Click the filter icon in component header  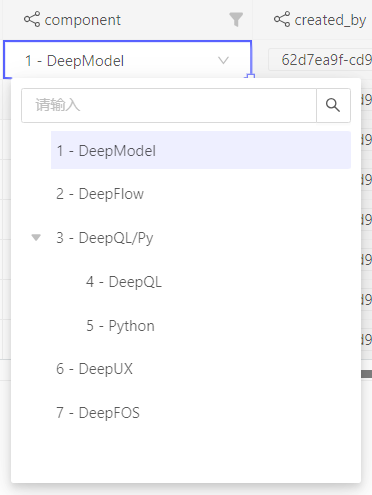pyautogui.click(x=236, y=19)
